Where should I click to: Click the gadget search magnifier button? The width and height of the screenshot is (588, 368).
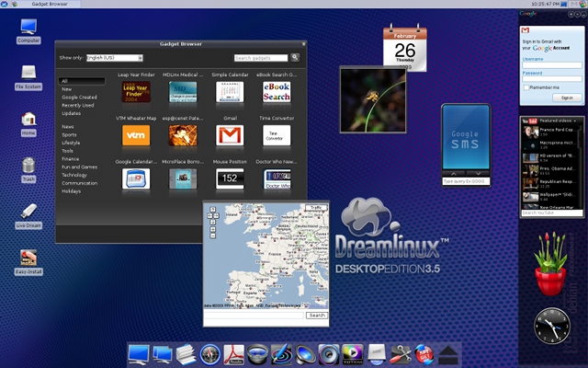(295, 57)
